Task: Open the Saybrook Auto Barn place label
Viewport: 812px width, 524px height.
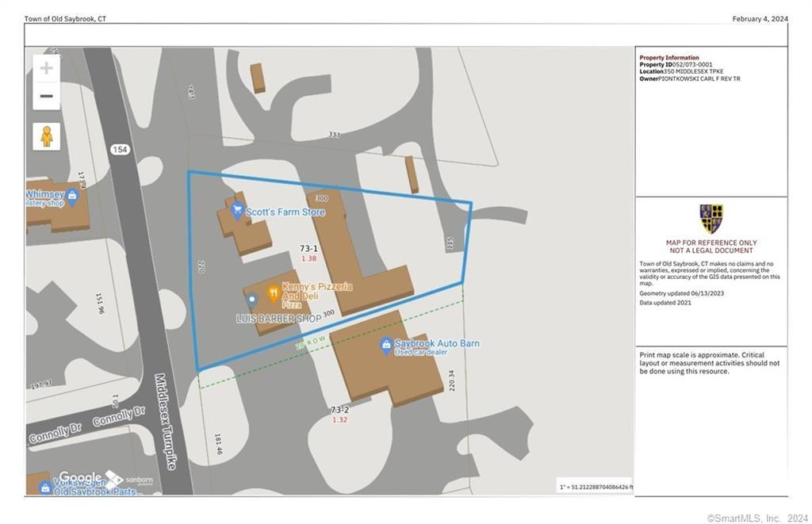Action: tap(437, 347)
